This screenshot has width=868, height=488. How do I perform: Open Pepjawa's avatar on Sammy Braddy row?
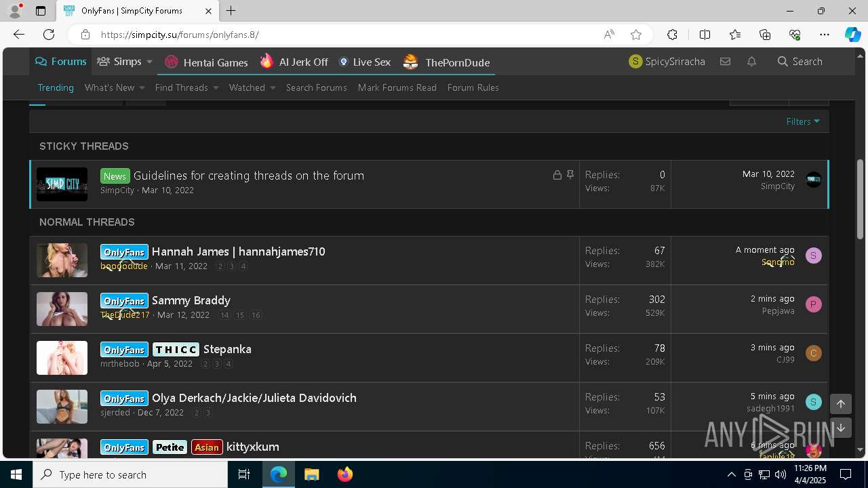[x=814, y=304]
